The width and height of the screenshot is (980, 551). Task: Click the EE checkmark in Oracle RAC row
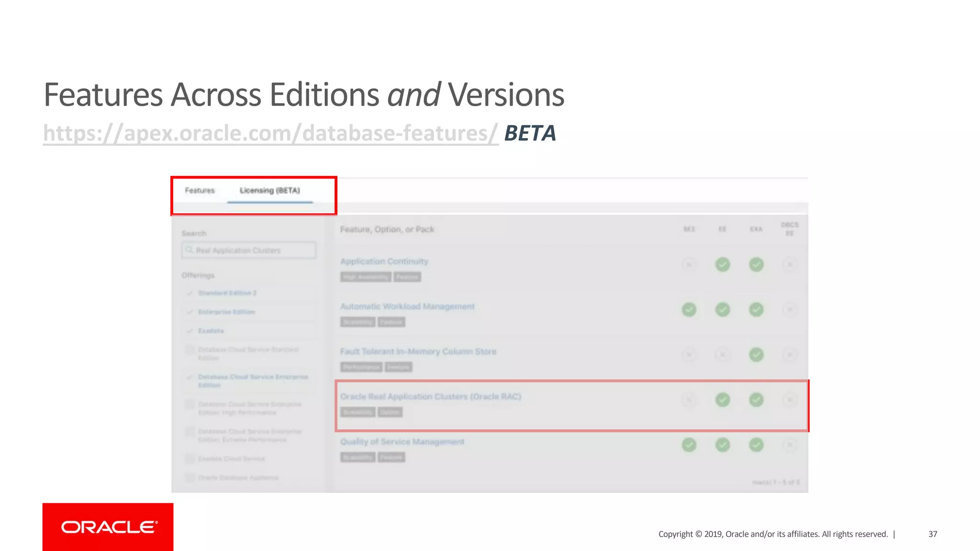click(x=723, y=399)
